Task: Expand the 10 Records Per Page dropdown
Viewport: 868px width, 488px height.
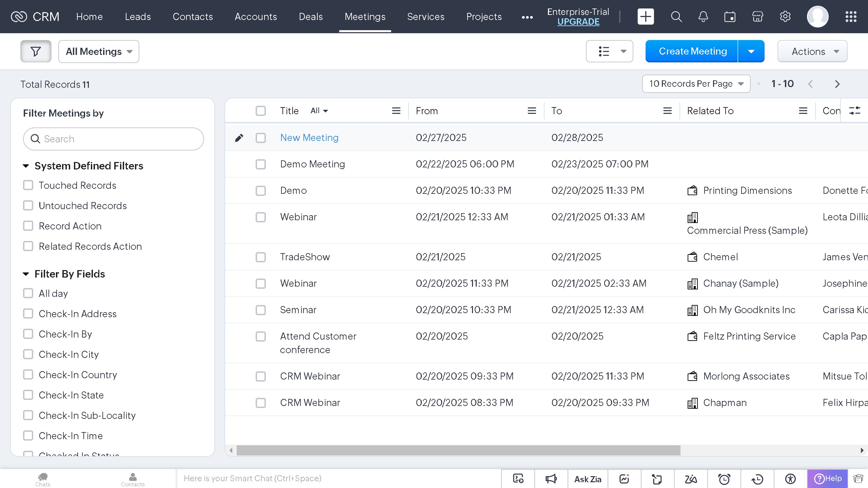Action: tap(696, 84)
